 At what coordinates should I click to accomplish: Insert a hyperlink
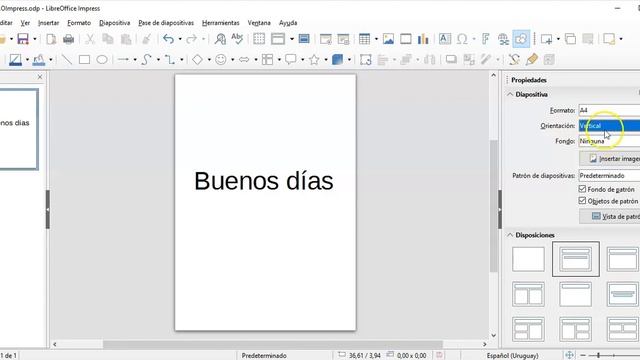pos(503,39)
